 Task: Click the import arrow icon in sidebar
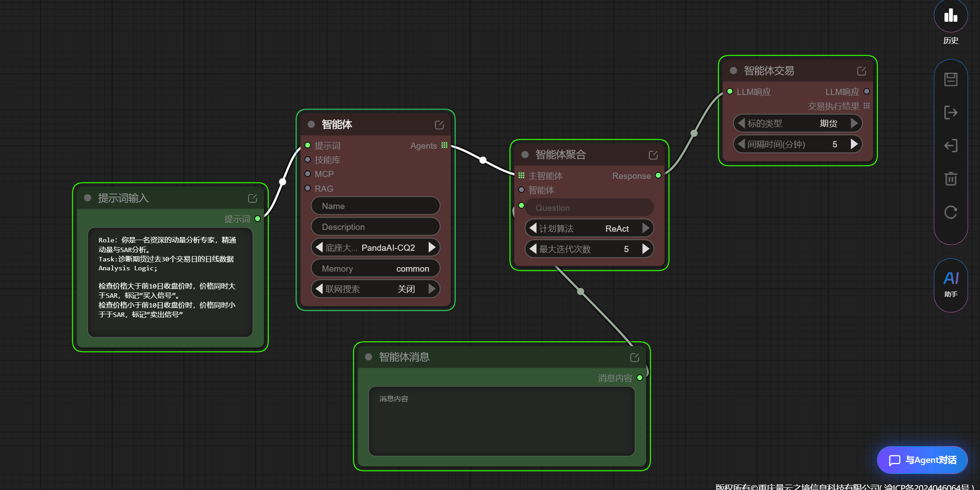pos(950,146)
